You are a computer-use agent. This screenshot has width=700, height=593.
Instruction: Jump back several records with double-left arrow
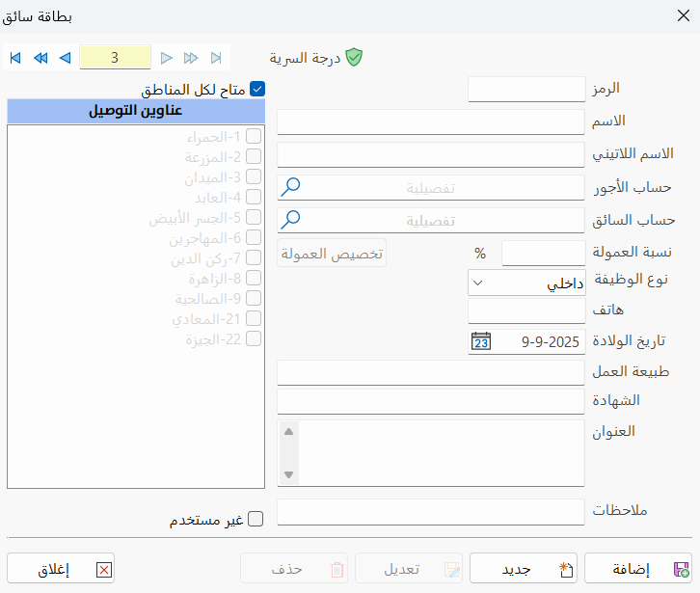pyautogui.click(x=40, y=58)
